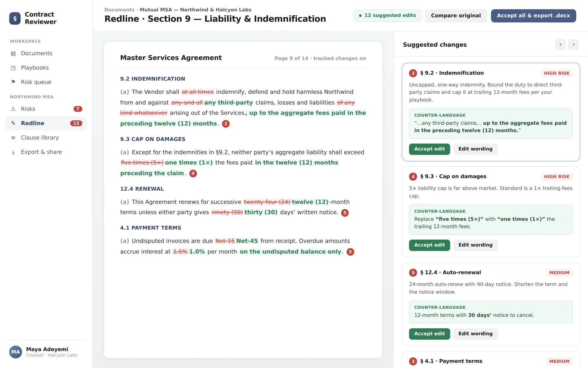Click "12.4 RENEWAL" heading
The height and width of the screenshot is (368, 588).
pyautogui.click(x=142, y=189)
